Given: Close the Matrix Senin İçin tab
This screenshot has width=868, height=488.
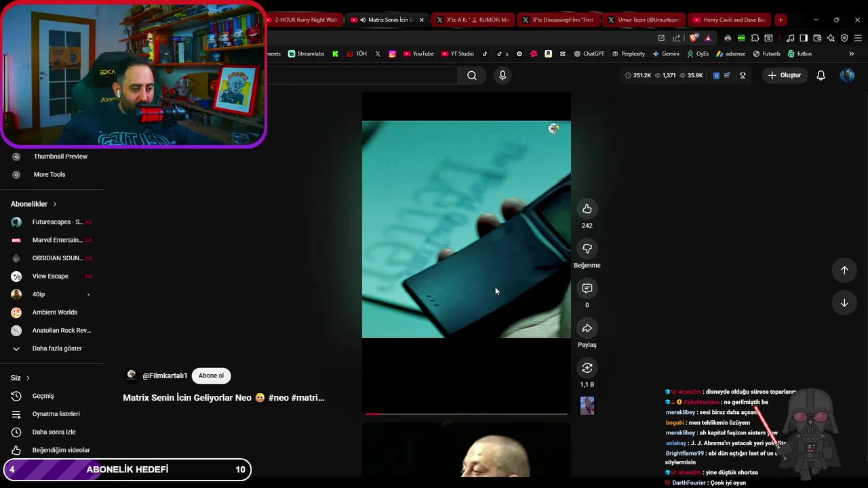Looking at the screenshot, I should tap(422, 20).
